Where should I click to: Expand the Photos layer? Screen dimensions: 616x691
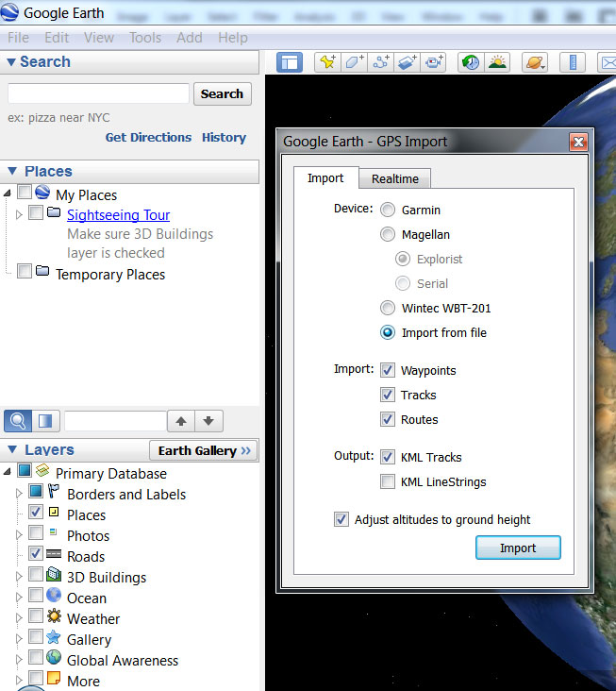[x=19, y=535]
